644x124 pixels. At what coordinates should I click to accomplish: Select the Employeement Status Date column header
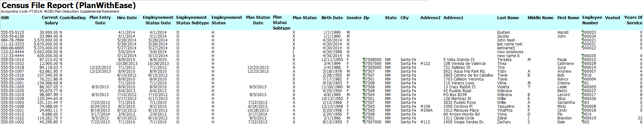point(158,20)
